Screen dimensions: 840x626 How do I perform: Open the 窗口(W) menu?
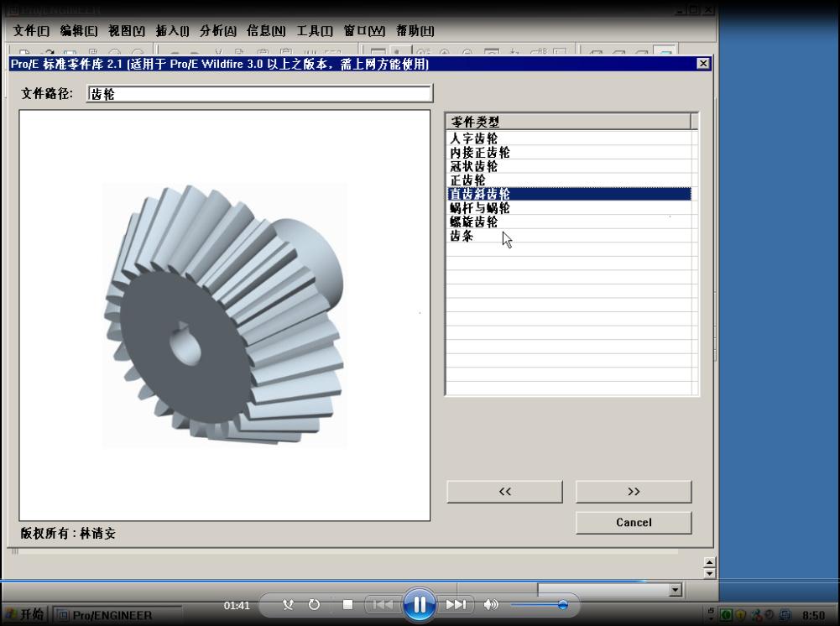pyautogui.click(x=363, y=31)
